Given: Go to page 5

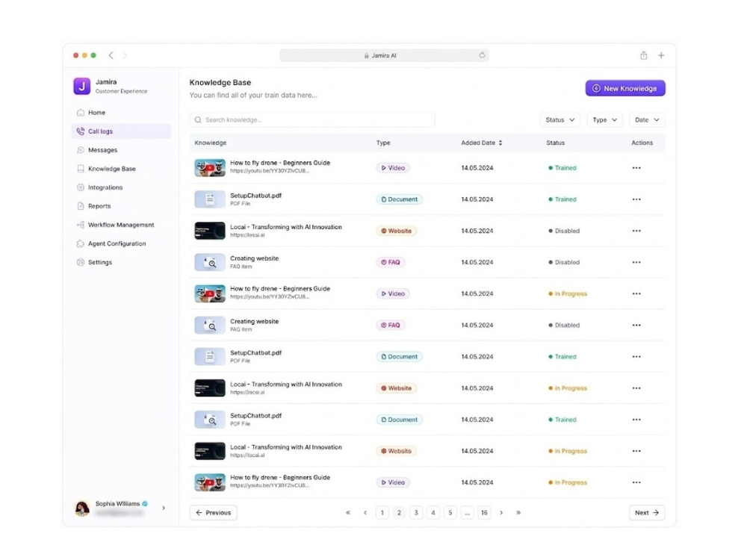Looking at the screenshot, I should coord(450,513).
